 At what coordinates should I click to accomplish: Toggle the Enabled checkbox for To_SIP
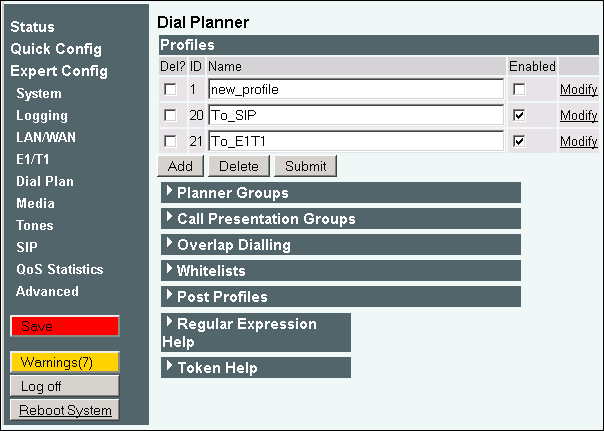[x=518, y=116]
